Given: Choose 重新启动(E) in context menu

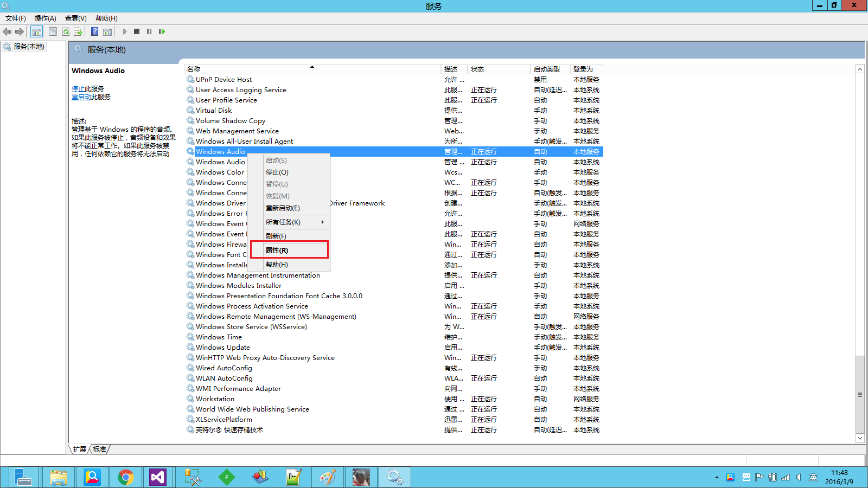Looking at the screenshot, I should [289, 208].
